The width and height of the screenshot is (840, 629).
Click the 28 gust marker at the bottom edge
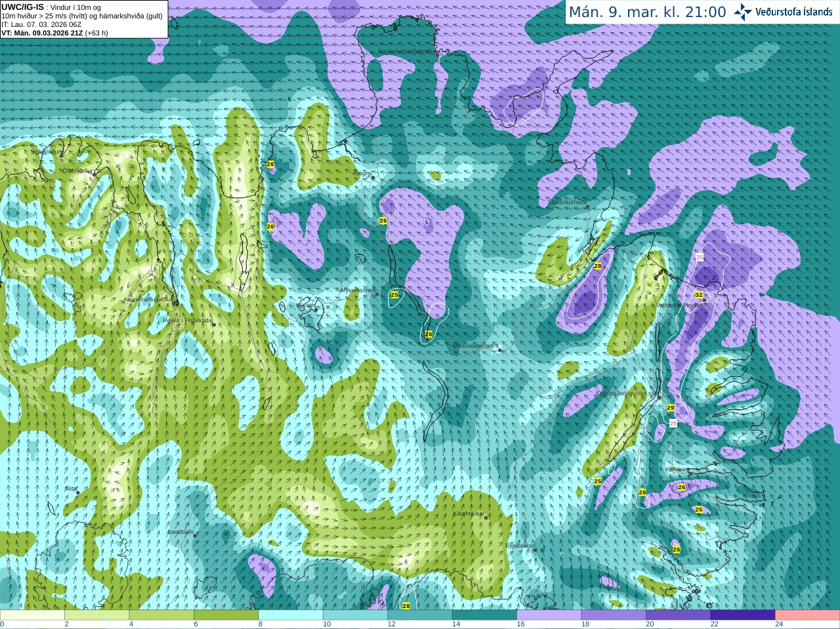coord(406,605)
